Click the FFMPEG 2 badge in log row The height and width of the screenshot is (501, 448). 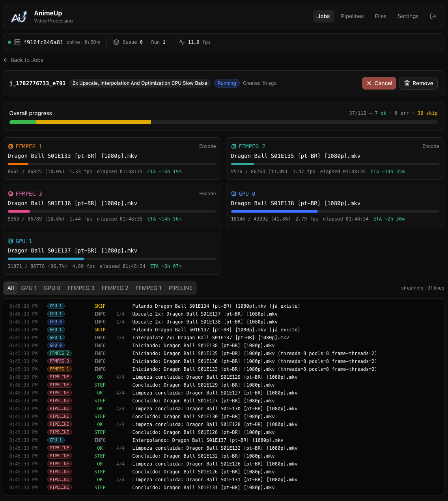(x=60, y=353)
